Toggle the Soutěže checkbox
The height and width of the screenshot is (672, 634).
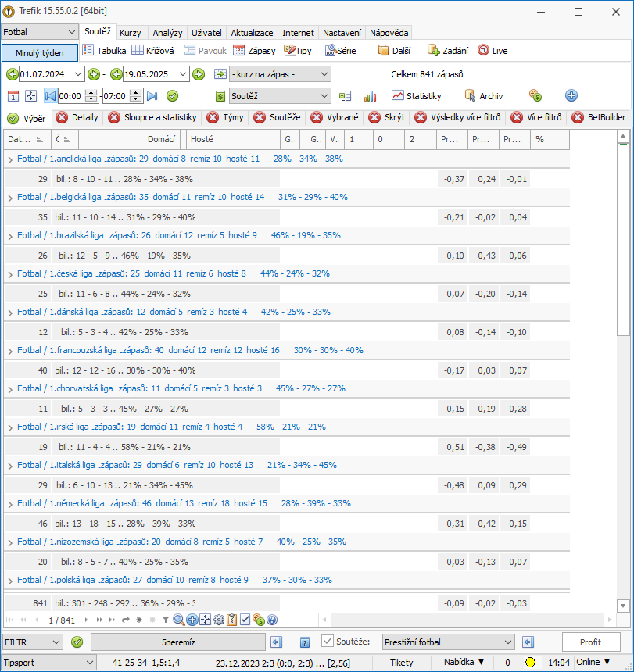coord(328,642)
